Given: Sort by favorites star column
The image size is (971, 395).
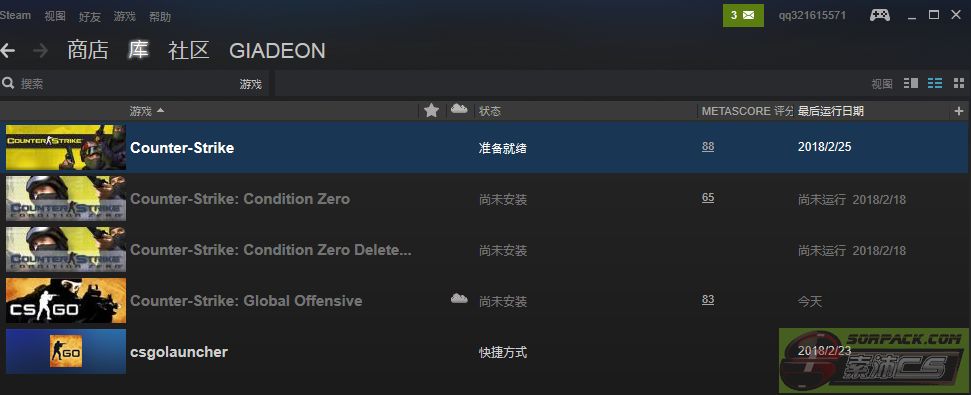Looking at the screenshot, I should [432, 111].
